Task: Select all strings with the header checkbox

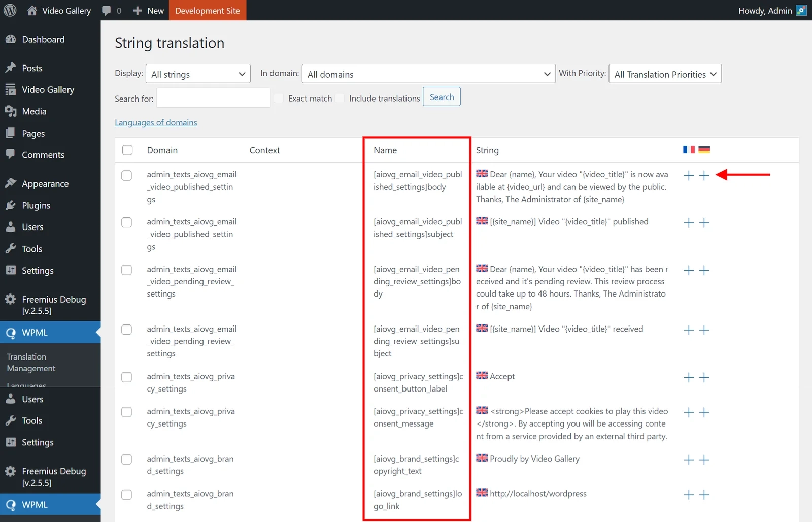Action: click(127, 150)
